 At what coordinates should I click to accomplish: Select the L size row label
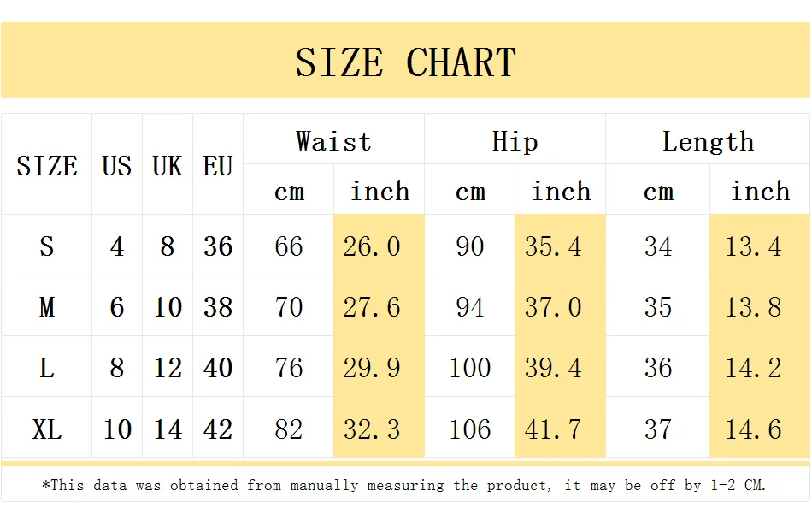pyautogui.click(x=47, y=367)
